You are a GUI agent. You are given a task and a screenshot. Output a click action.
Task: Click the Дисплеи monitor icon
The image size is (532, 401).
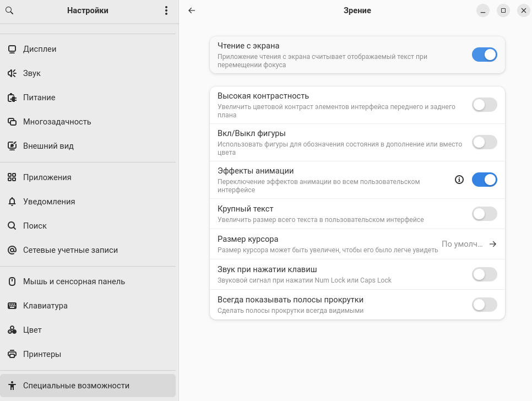(x=12, y=49)
